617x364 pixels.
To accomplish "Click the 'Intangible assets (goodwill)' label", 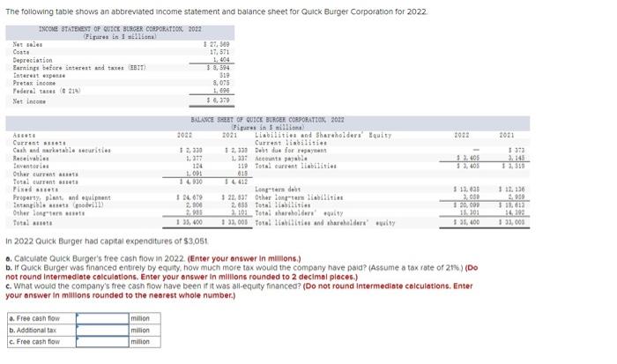I will [58, 205].
